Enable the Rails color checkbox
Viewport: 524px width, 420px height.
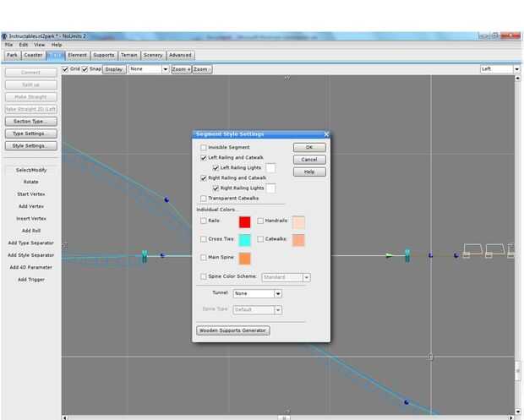(x=203, y=221)
